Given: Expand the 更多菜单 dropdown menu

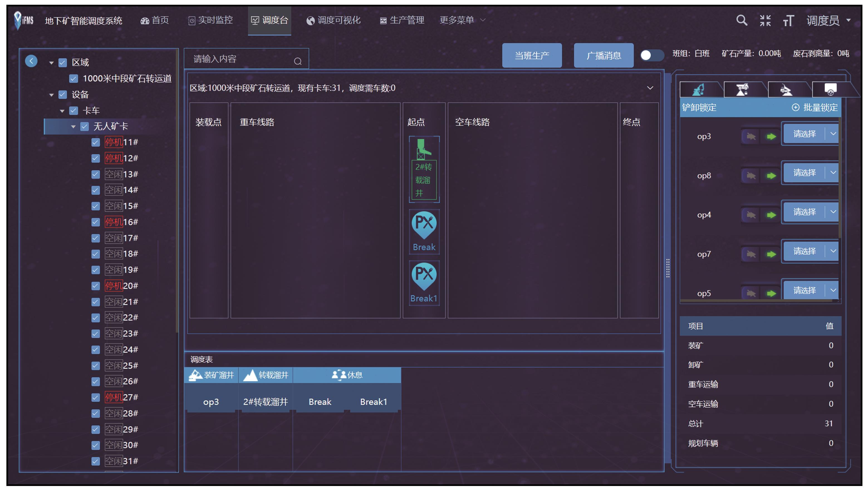Looking at the screenshot, I should point(462,20).
